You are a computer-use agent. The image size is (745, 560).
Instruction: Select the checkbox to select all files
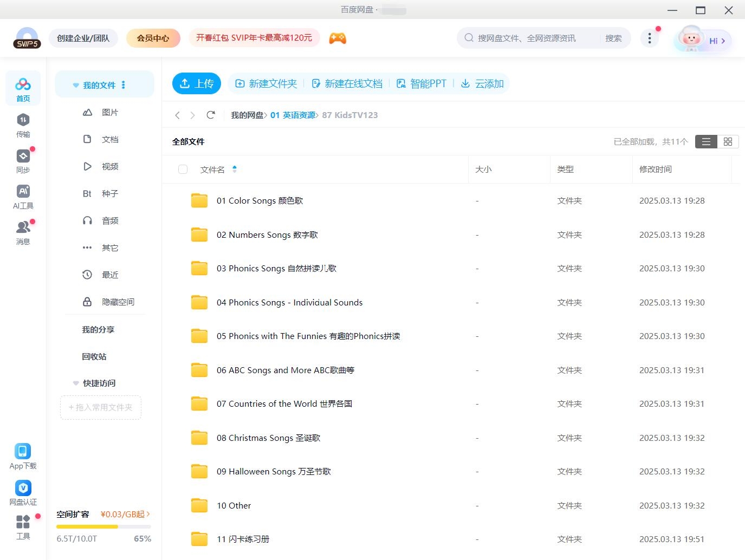tap(183, 169)
